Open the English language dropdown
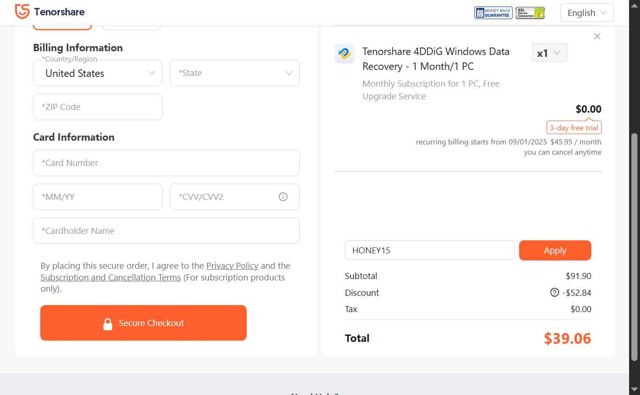 (587, 13)
